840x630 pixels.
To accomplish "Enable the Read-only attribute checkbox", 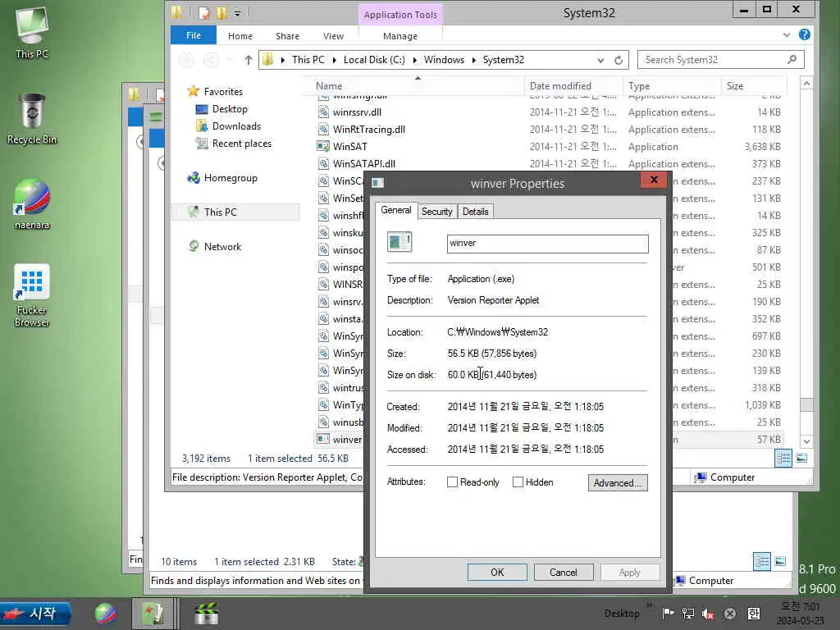I will tap(452, 482).
